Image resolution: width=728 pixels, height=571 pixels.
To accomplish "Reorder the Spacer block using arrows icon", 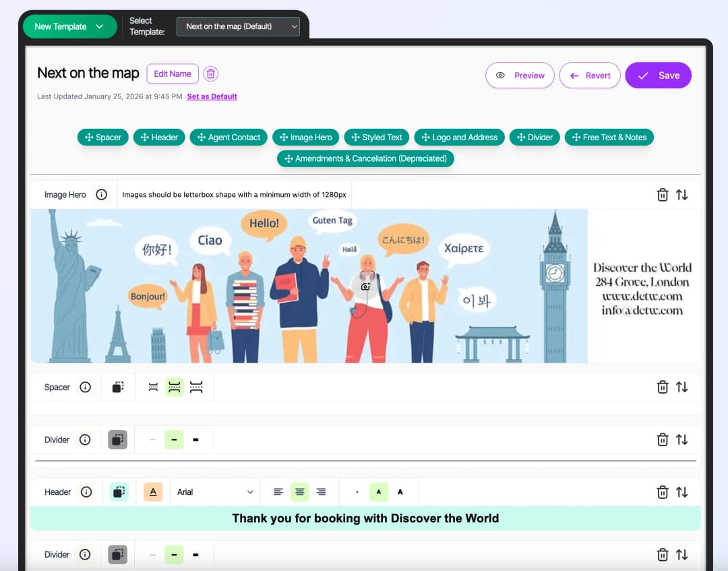I will pos(682,387).
